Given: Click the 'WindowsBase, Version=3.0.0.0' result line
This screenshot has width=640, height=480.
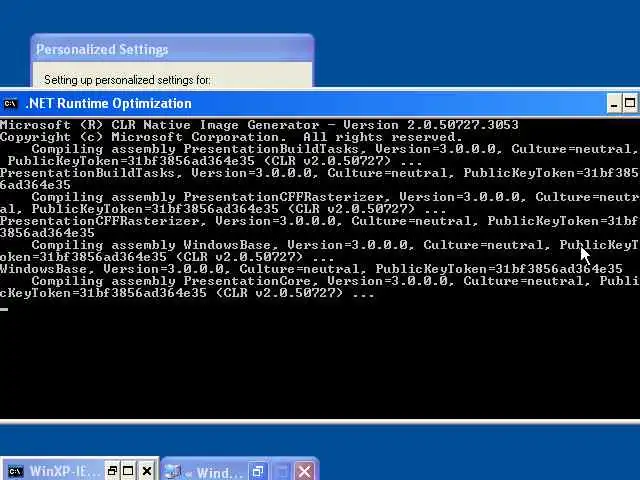Looking at the screenshot, I should pyautogui.click(x=311, y=269).
